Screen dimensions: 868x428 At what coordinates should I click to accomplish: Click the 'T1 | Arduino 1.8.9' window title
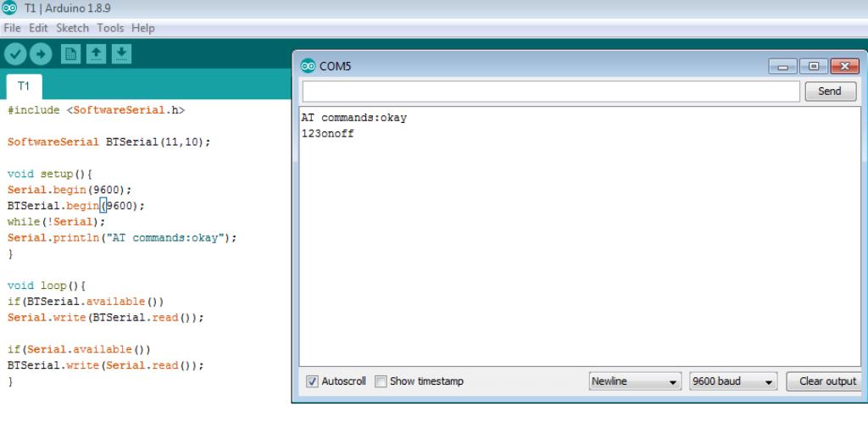click(x=68, y=8)
